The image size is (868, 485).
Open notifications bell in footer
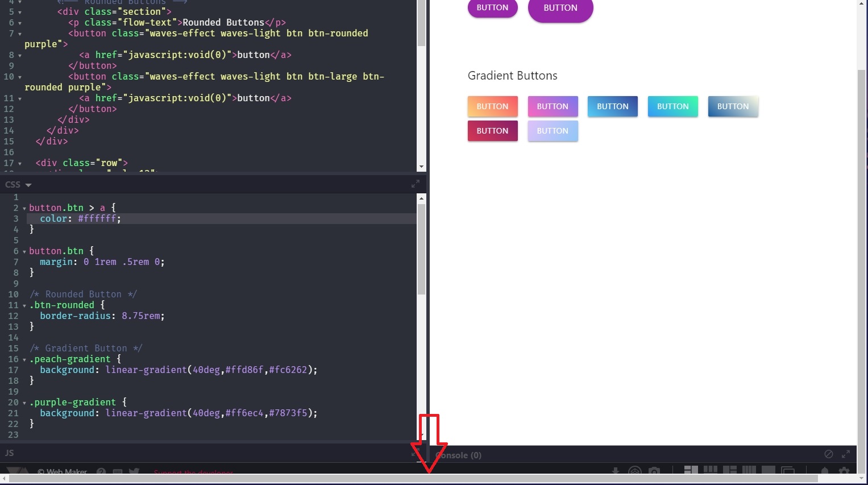tap(825, 471)
